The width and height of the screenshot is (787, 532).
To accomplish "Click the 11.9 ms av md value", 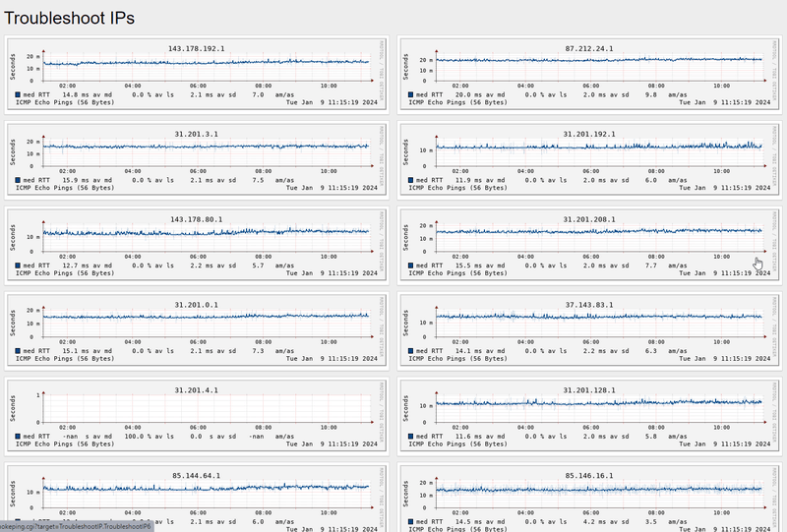I will tap(480, 180).
